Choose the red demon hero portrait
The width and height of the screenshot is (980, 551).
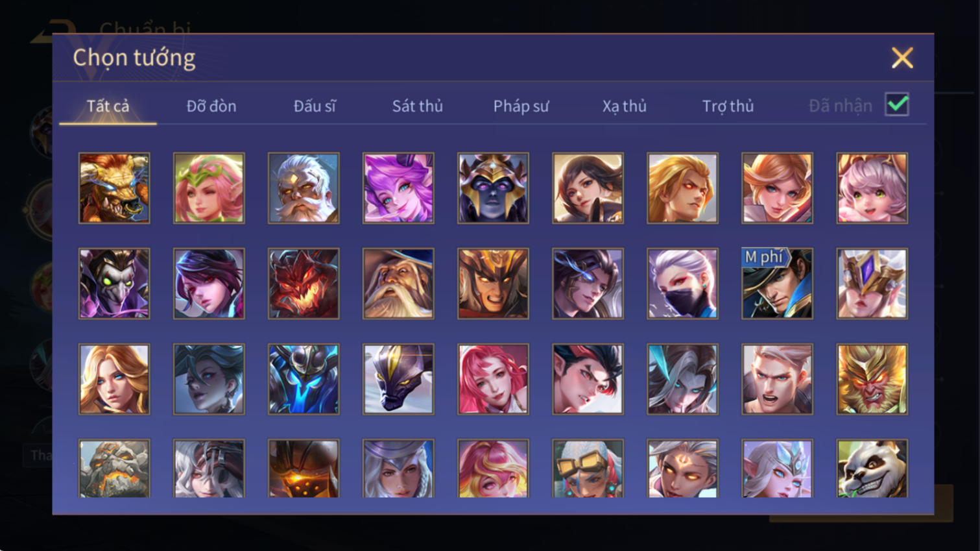304,284
